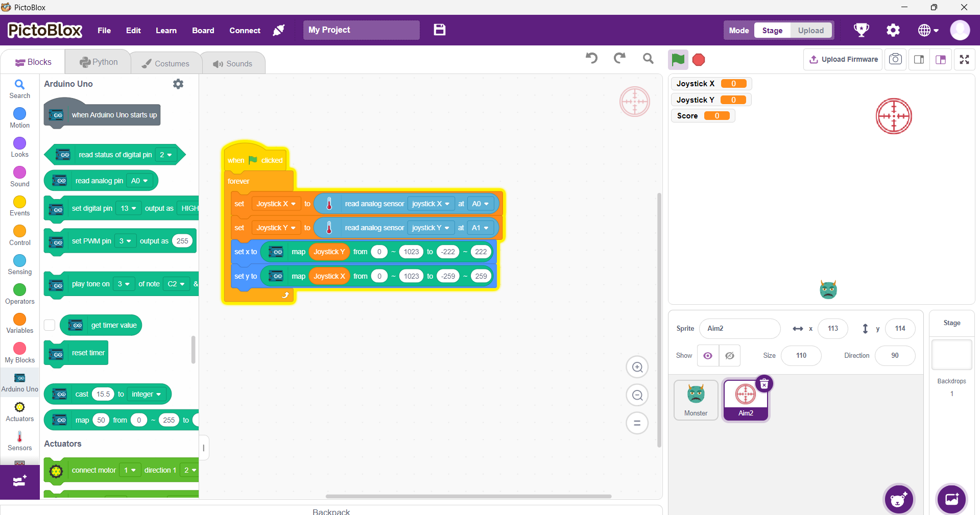Click the PictoBlox logo
Screen dimensions: 980x515
(x=44, y=31)
